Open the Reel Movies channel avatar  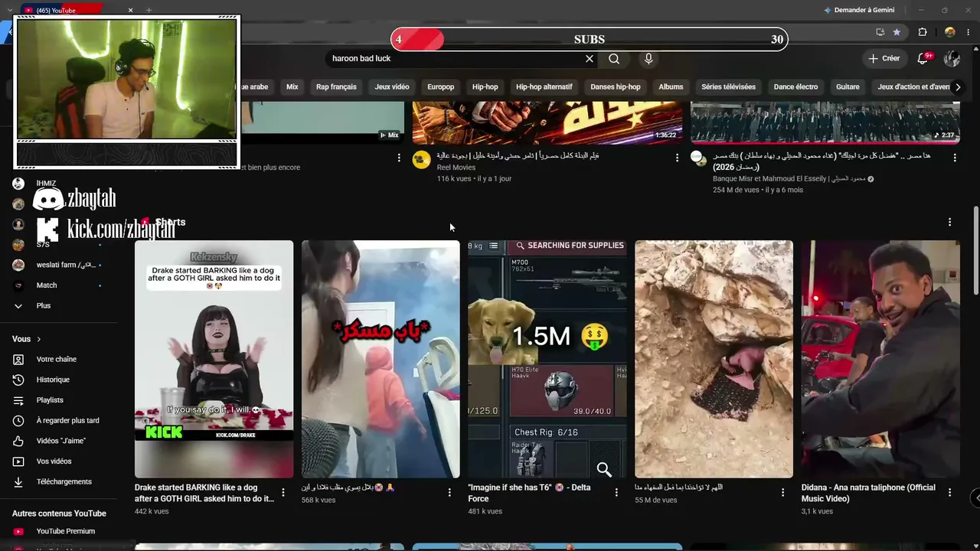[421, 159]
